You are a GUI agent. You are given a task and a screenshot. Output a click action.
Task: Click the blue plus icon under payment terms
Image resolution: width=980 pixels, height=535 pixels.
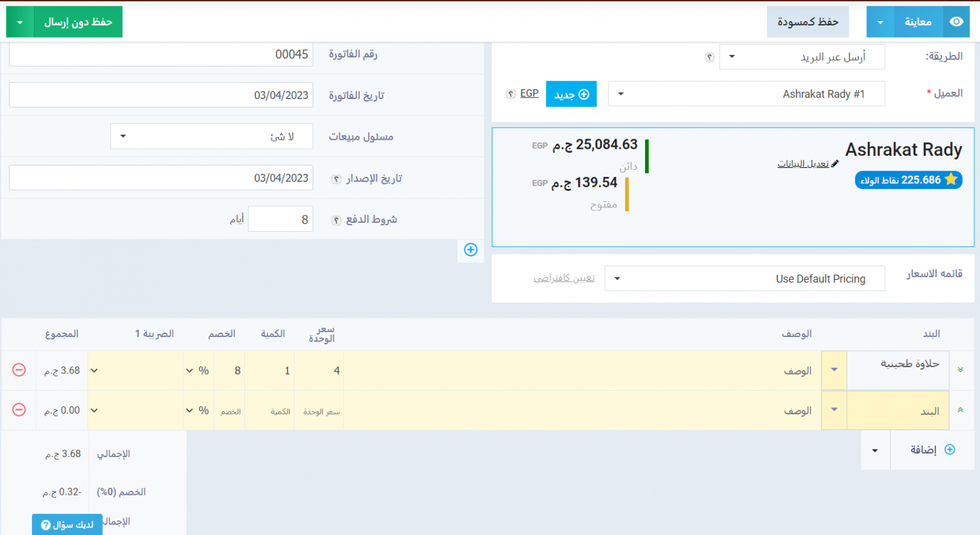[x=471, y=250]
